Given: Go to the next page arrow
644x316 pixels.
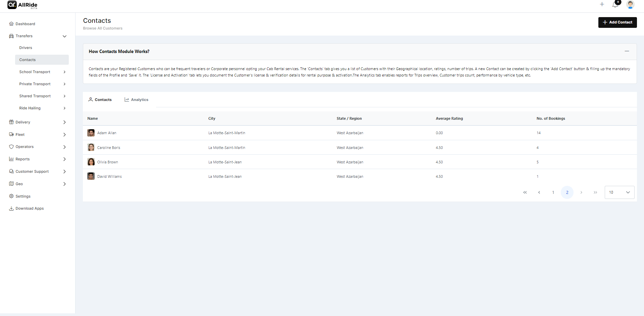Looking at the screenshot, I should 581,193.
